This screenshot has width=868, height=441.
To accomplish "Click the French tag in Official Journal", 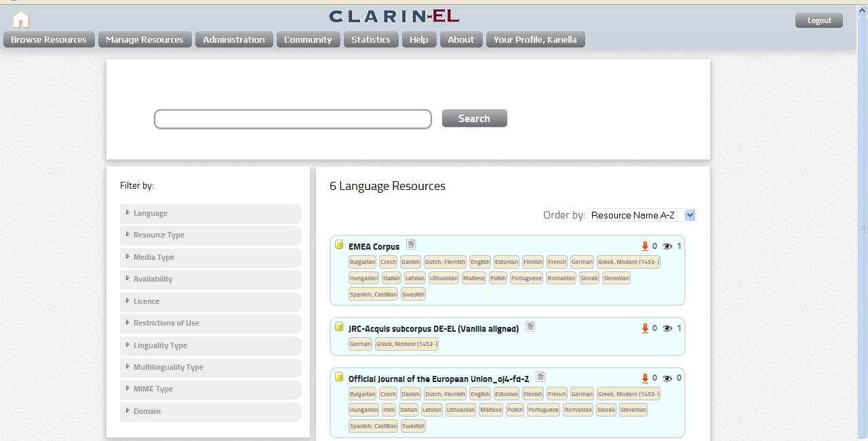I will coord(557,394).
